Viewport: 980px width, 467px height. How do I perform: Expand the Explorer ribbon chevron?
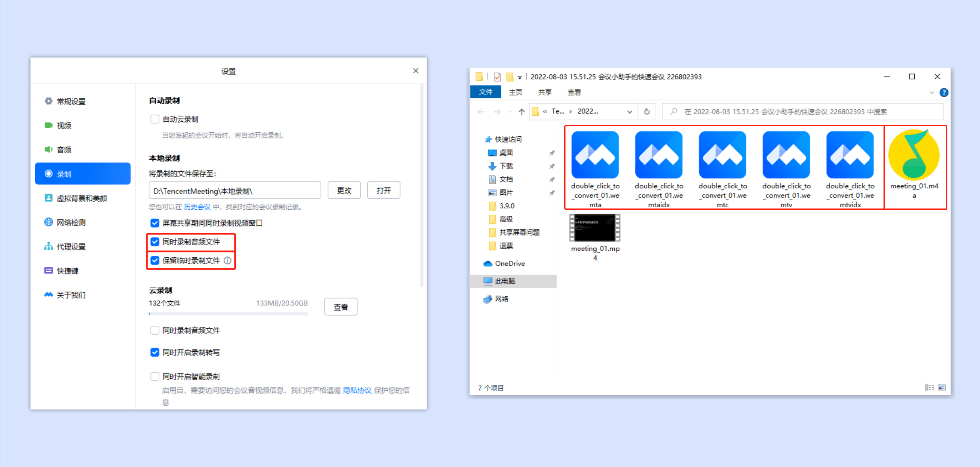click(932, 92)
